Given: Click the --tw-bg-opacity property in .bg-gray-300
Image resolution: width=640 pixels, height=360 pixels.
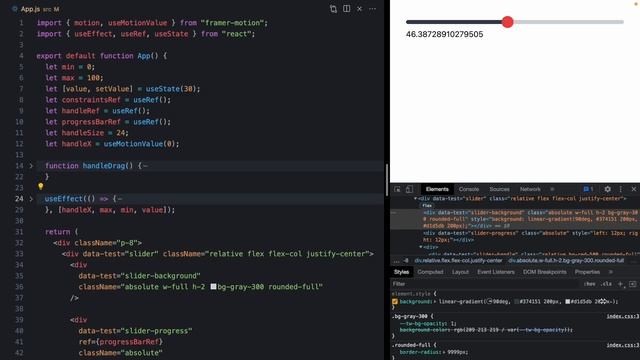Looking at the screenshot, I should click(423, 324).
